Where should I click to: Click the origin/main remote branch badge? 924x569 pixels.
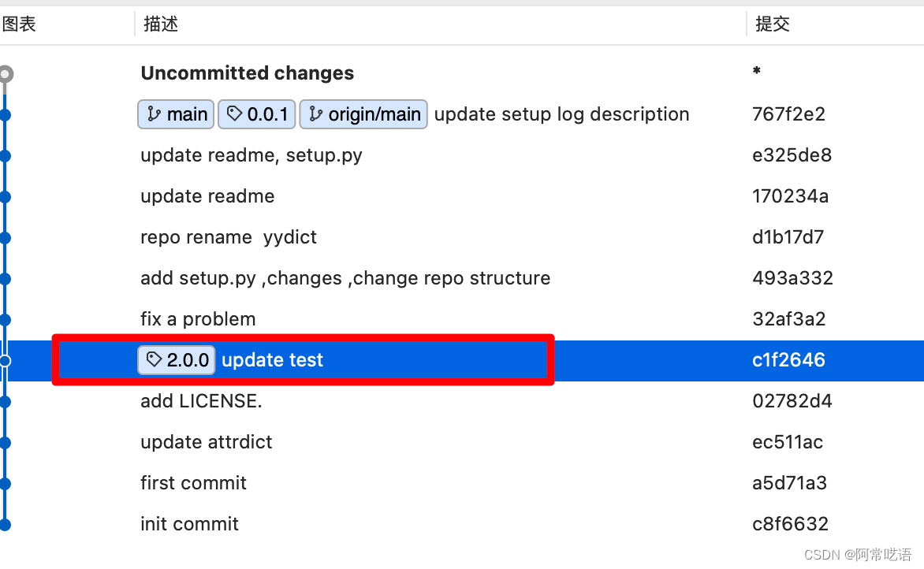363,114
